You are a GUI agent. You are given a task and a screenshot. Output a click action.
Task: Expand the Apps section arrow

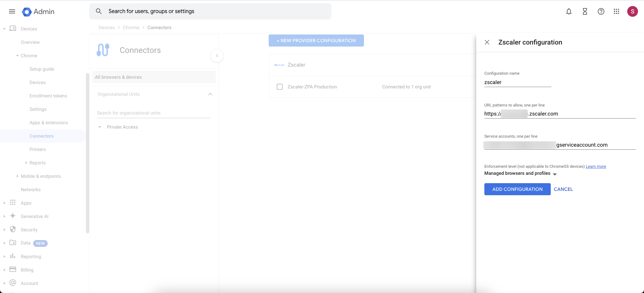point(4,203)
